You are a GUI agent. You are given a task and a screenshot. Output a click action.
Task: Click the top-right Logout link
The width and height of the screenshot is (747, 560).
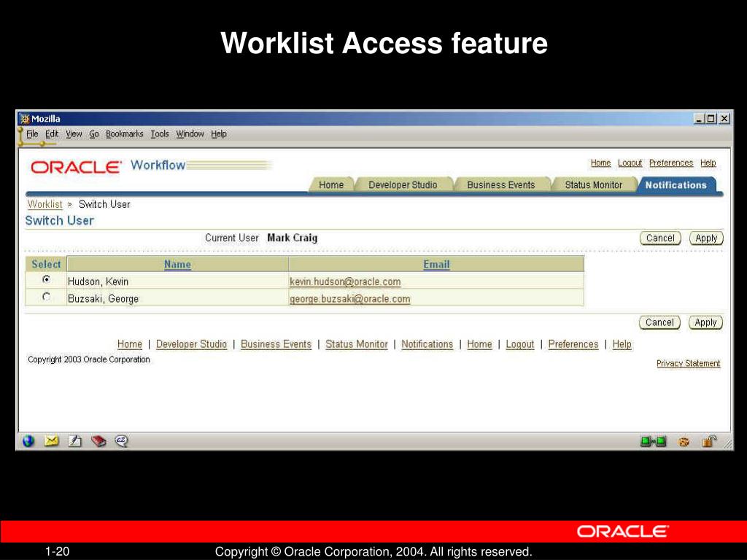630,163
